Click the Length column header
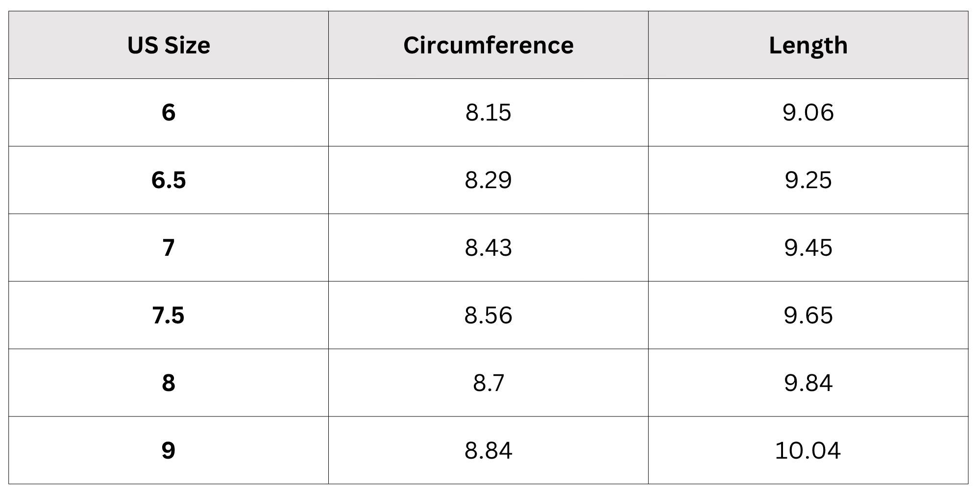Image resolution: width=980 pixels, height=490 pixels. tap(808, 46)
